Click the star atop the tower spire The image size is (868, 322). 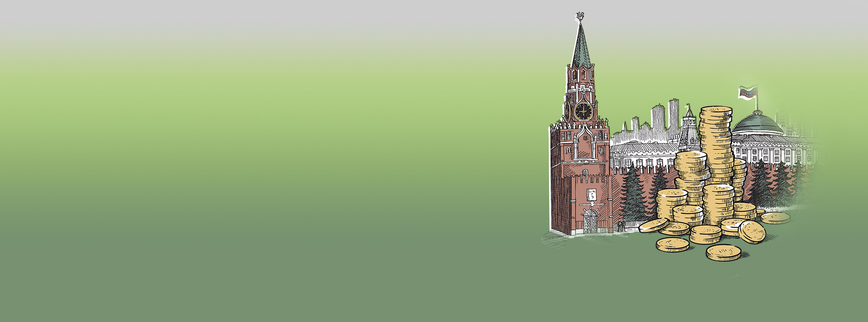[x=580, y=16]
